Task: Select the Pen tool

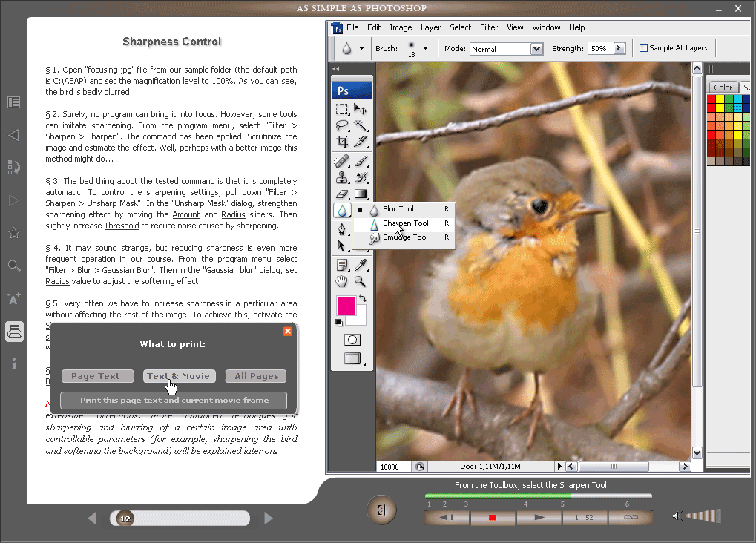Action: (342, 229)
